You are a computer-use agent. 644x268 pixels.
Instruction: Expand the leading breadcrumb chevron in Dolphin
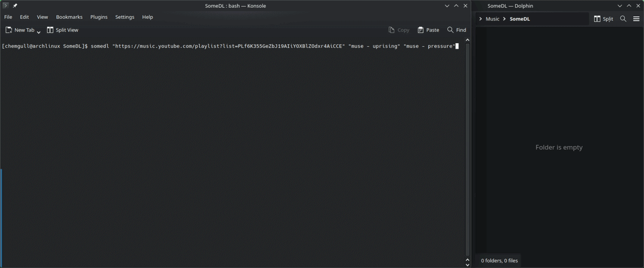pyautogui.click(x=480, y=19)
